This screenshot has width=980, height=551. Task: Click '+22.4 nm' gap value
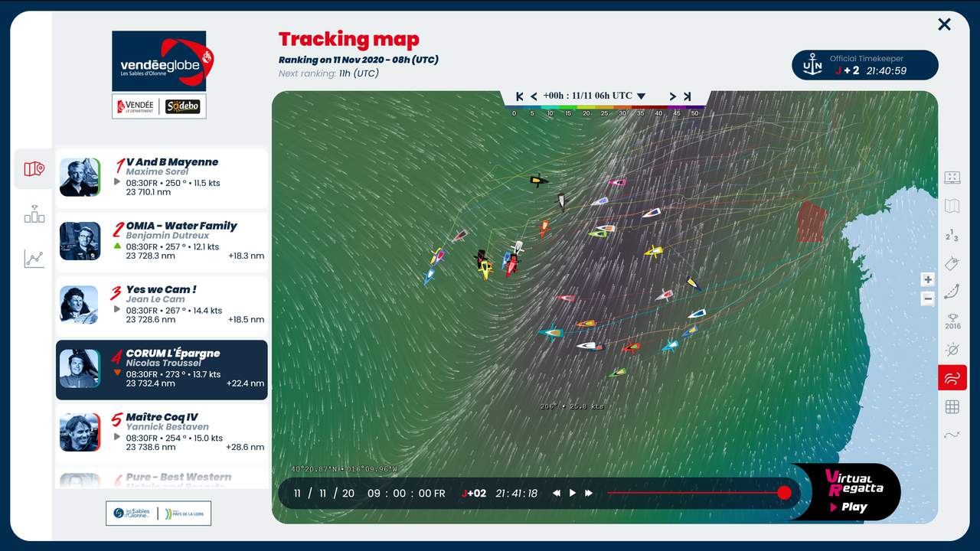tap(245, 383)
